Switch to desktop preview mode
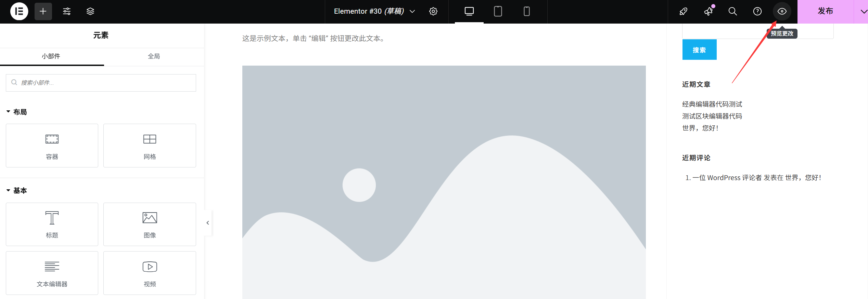Viewport: 868px width, 299px height. point(469,11)
